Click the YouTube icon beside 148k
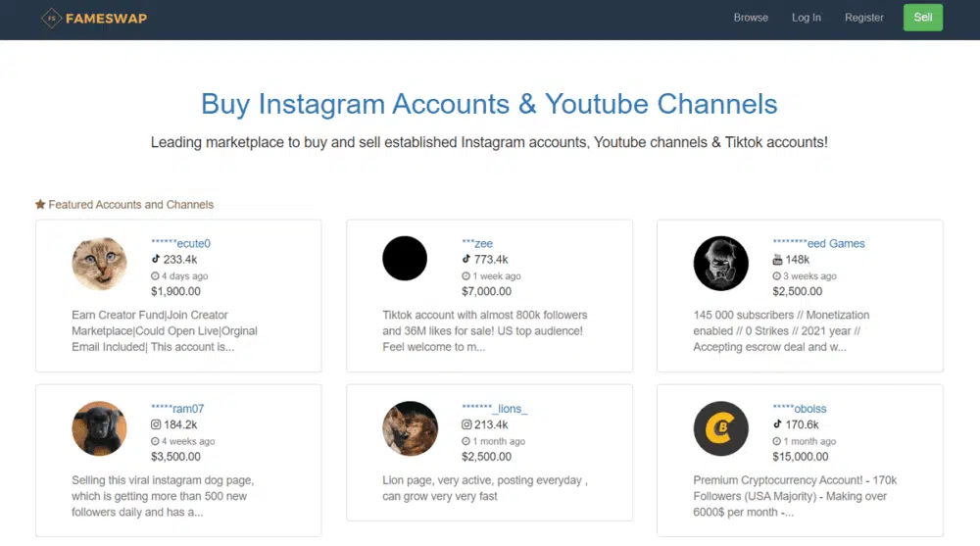Screen dimensions: 980x546 [x=778, y=260]
